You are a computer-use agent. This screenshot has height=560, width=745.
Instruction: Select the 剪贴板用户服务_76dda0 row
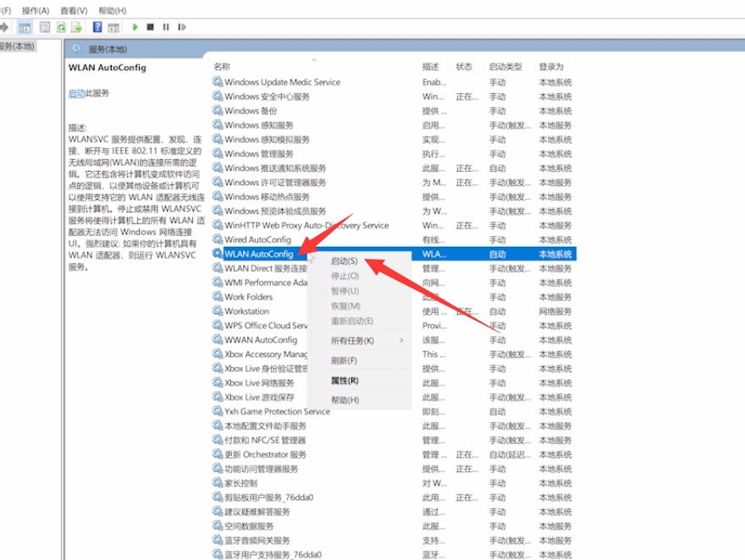tap(394, 497)
